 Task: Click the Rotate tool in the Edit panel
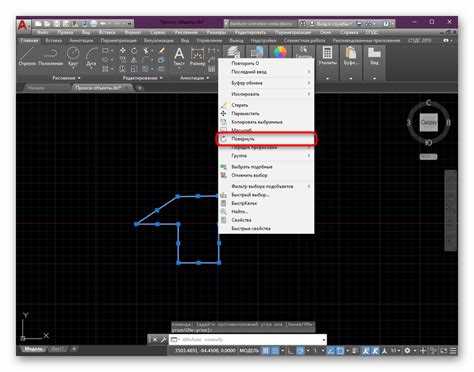pos(133,51)
